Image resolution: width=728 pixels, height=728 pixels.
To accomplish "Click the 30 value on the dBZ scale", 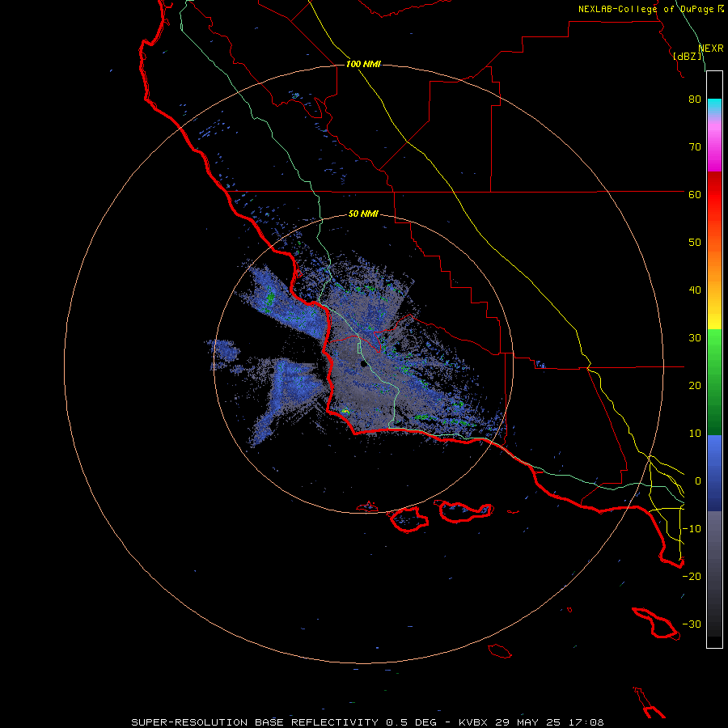I will click(x=695, y=337).
